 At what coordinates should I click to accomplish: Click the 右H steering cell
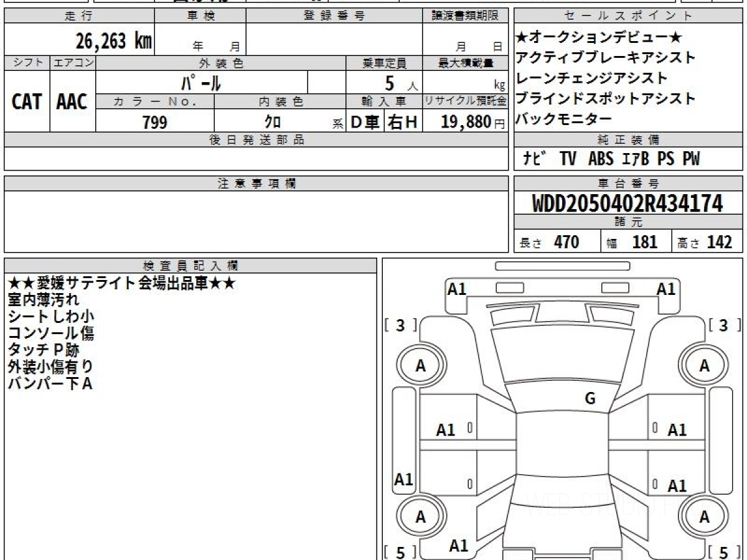click(403, 122)
